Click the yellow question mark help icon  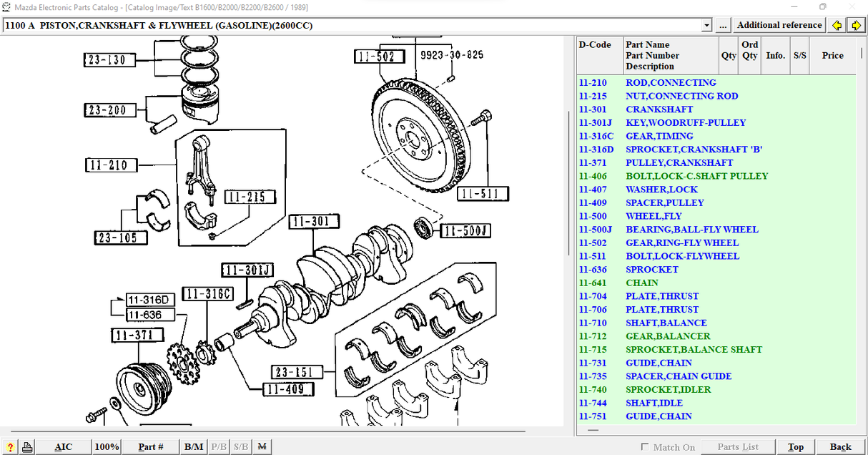10,447
